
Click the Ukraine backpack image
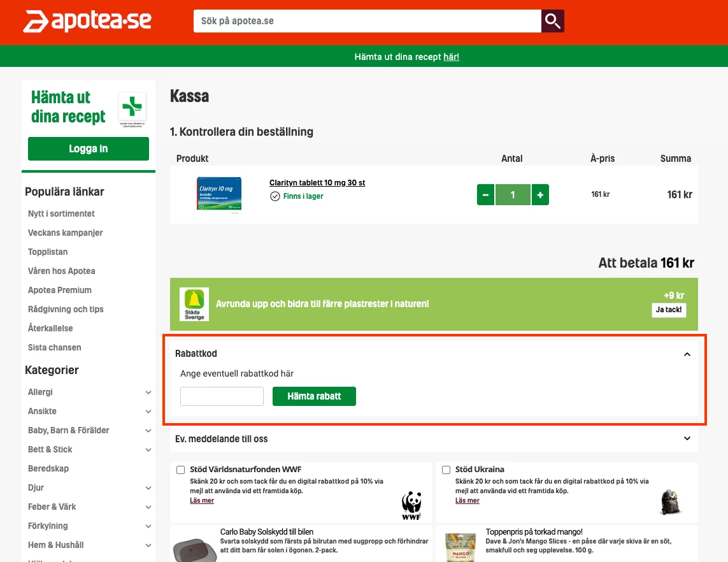coord(671,501)
